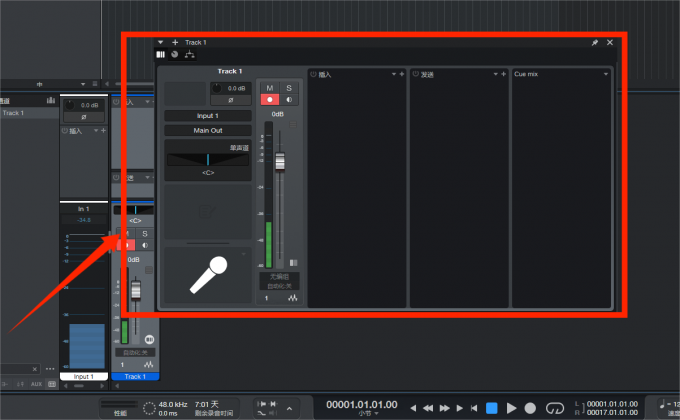Screen dimensions: 680x420
Task: Toggle the AUX channels view
Action: 36,384
